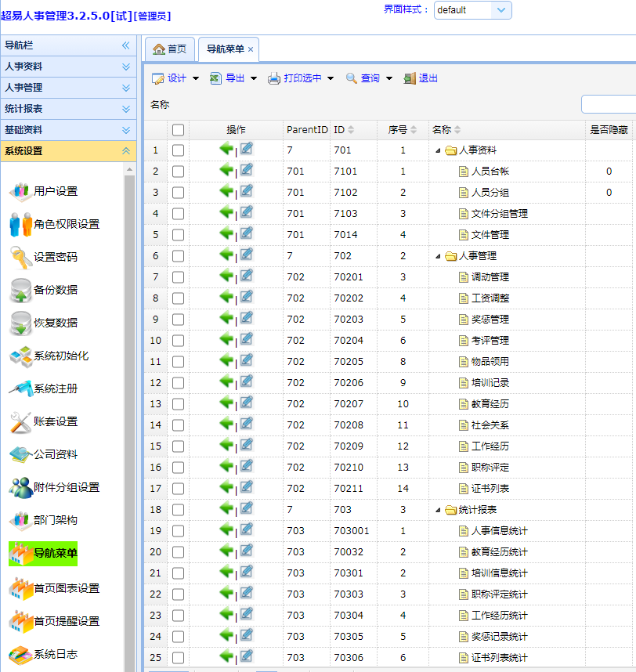636x672 pixels.
Task: Click the edit icon for 奖惩管理 row
Action: pyautogui.click(x=247, y=318)
